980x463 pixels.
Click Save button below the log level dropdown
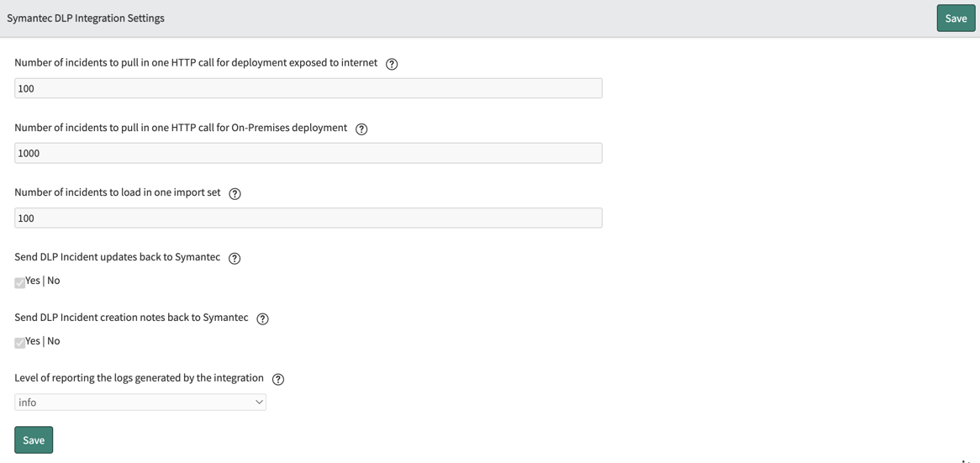coord(34,439)
